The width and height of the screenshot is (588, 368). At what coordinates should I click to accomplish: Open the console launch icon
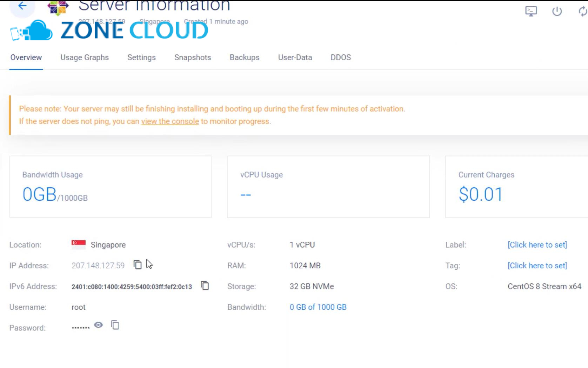[531, 11]
